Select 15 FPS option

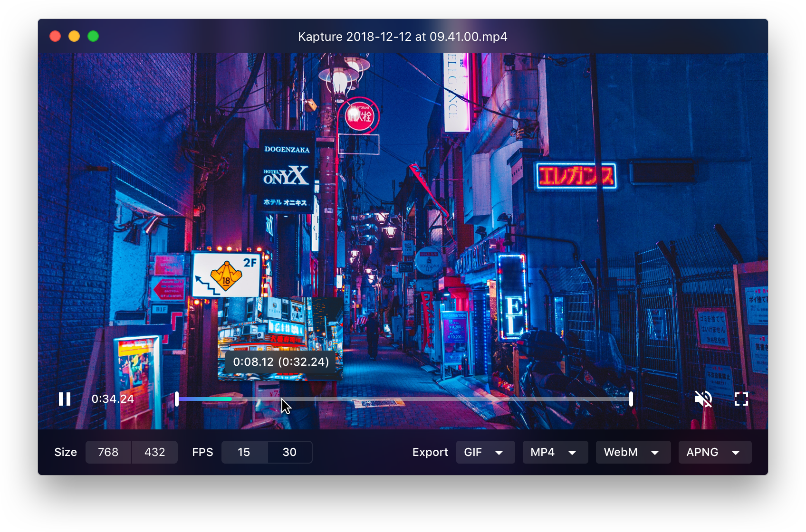point(244,452)
